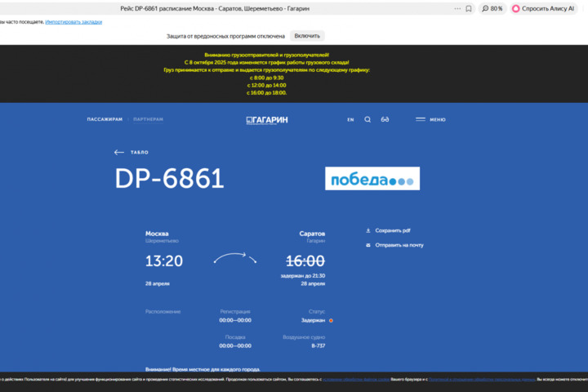588x392 pixels.
Task: Click the back arrow next to Табло
Action: click(x=119, y=152)
